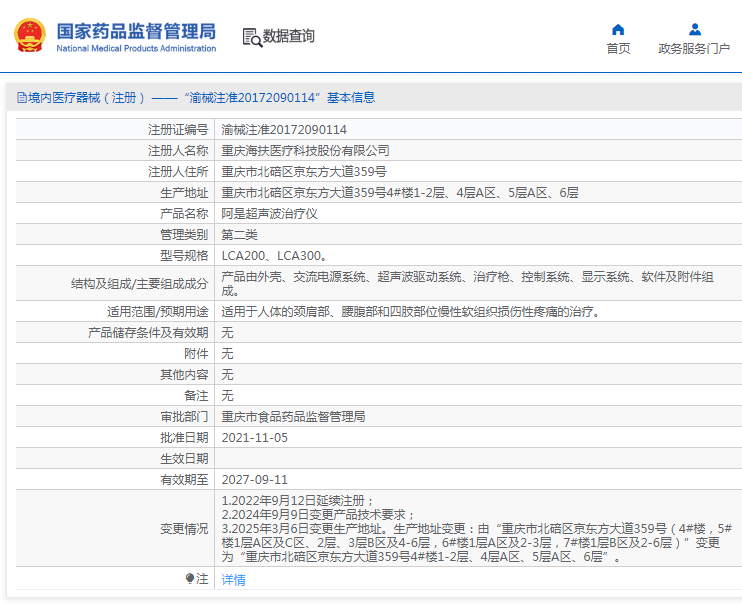Screen dimensions: 742x606
Task: Click the 结构及组成/主要组成成分 label
Action: [x=140, y=284]
